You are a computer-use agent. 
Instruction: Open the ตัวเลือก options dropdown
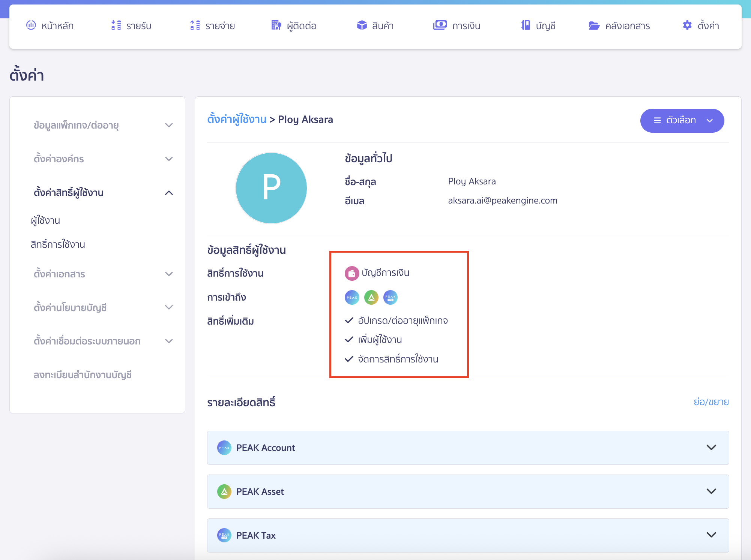[682, 120]
